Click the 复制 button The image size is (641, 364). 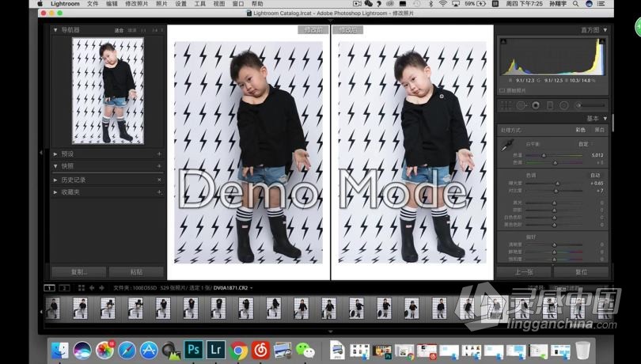point(79,272)
